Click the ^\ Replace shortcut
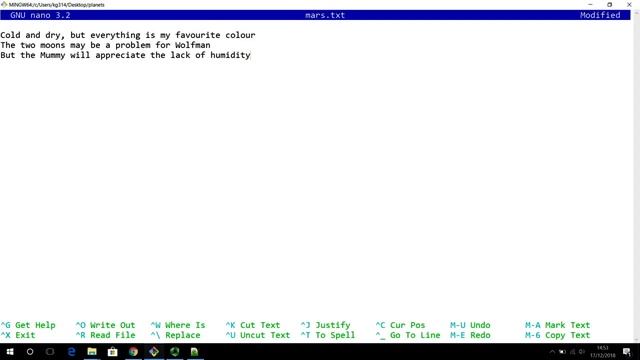Image resolution: width=640 pixels, height=360 pixels. (176, 335)
